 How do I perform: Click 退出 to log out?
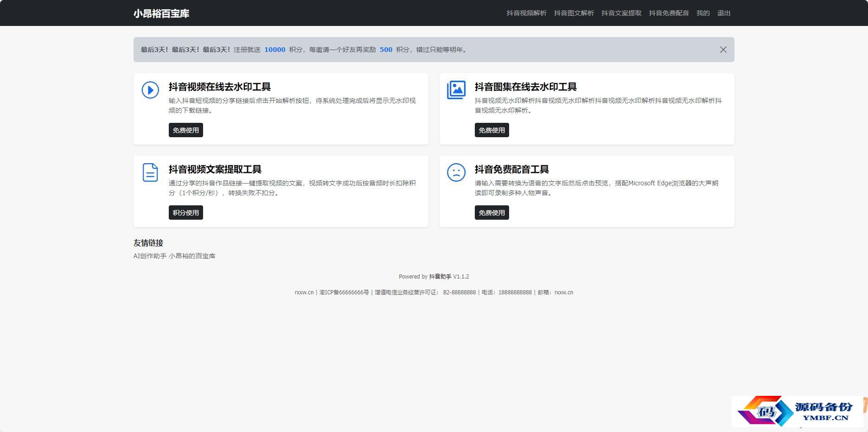pos(724,13)
